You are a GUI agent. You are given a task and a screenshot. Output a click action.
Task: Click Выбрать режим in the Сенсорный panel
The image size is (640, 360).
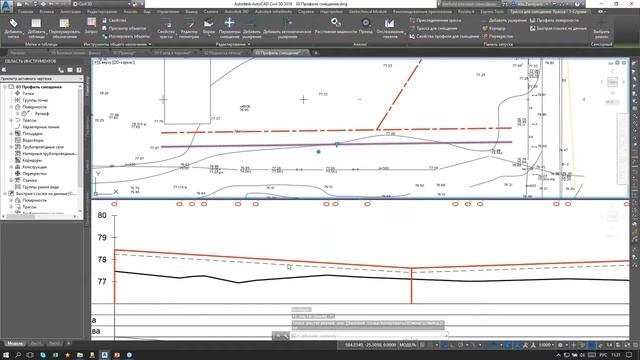click(602, 28)
